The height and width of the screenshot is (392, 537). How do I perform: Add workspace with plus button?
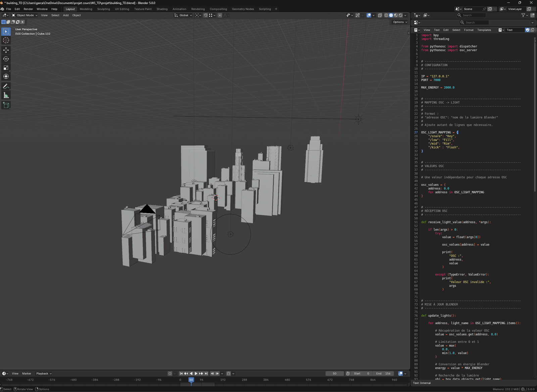[276, 9]
